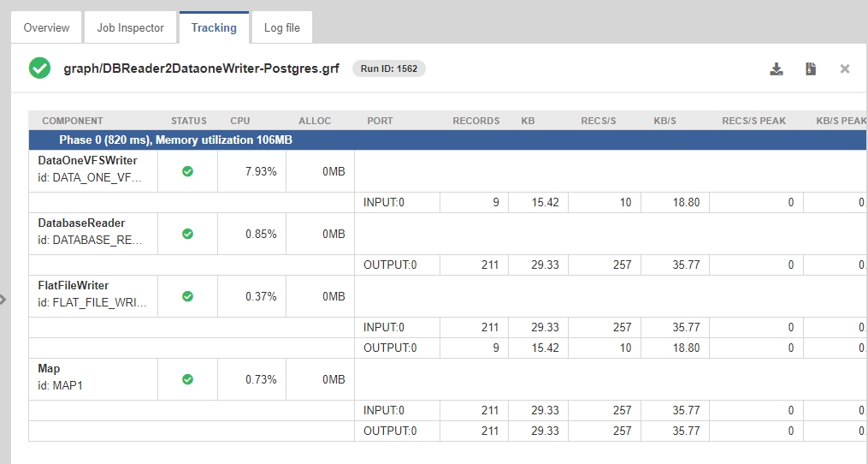This screenshot has height=464, width=868.
Task: Click the RECORDS column header
Action: tap(476, 121)
